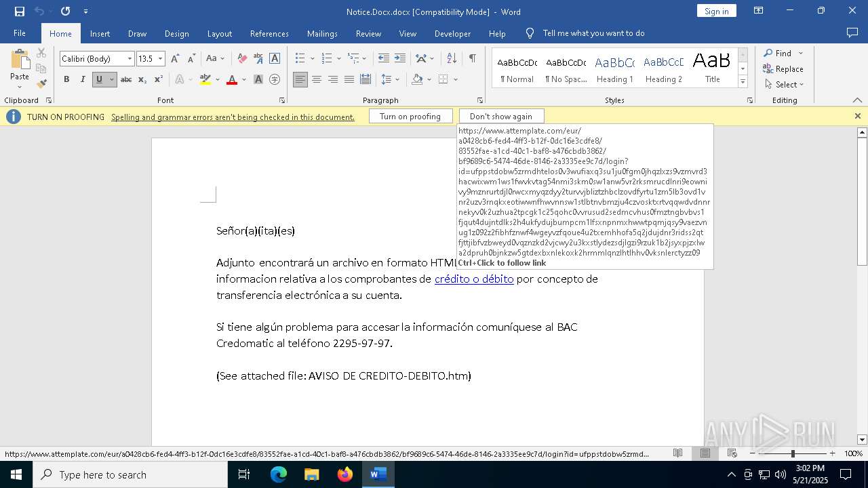Click the font color red swatch
Image resolution: width=868 pixels, height=488 pixels.
[232, 79]
